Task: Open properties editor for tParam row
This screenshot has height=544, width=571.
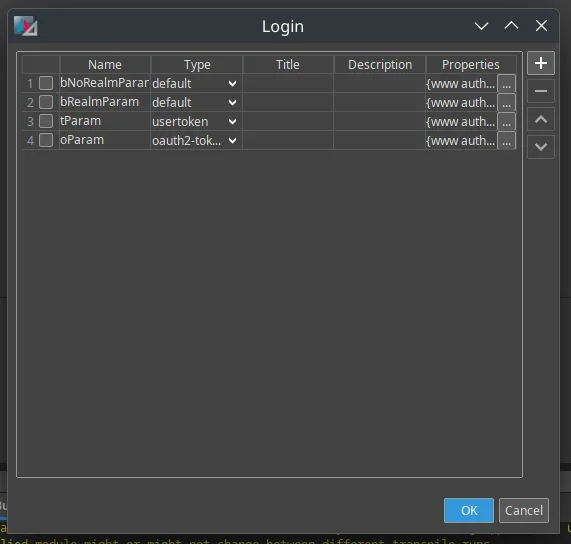Action: coord(506,122)
